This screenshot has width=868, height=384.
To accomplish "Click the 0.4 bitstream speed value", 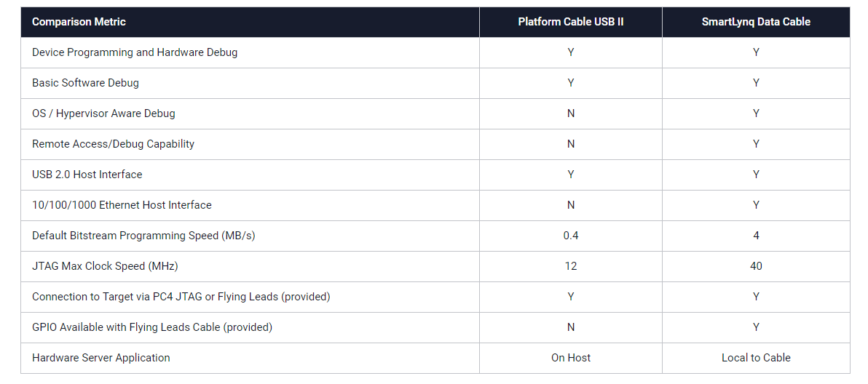I will click(570, 236).
